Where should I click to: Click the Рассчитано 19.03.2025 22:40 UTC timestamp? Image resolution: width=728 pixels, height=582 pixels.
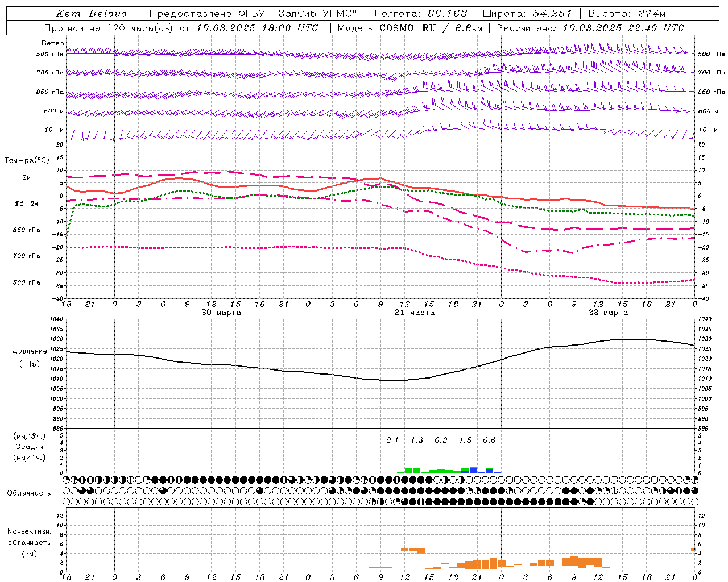coord(590,28)
